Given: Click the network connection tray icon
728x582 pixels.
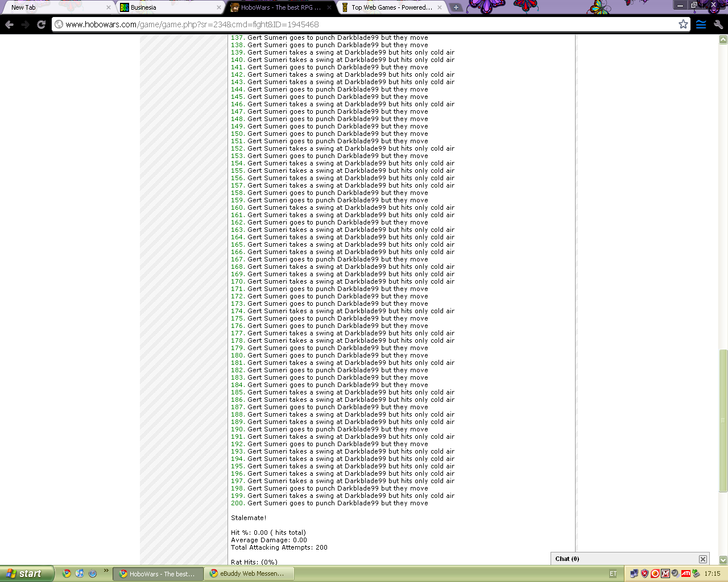Looking at the screenshot, I should click(x=634, y=573).
